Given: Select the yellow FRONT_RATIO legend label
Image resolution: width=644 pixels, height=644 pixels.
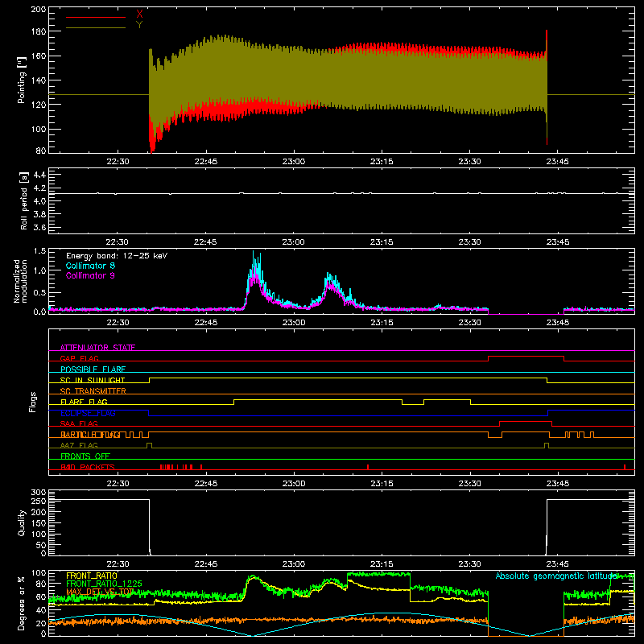Looking at the screenshot, I should click(92, 576).
